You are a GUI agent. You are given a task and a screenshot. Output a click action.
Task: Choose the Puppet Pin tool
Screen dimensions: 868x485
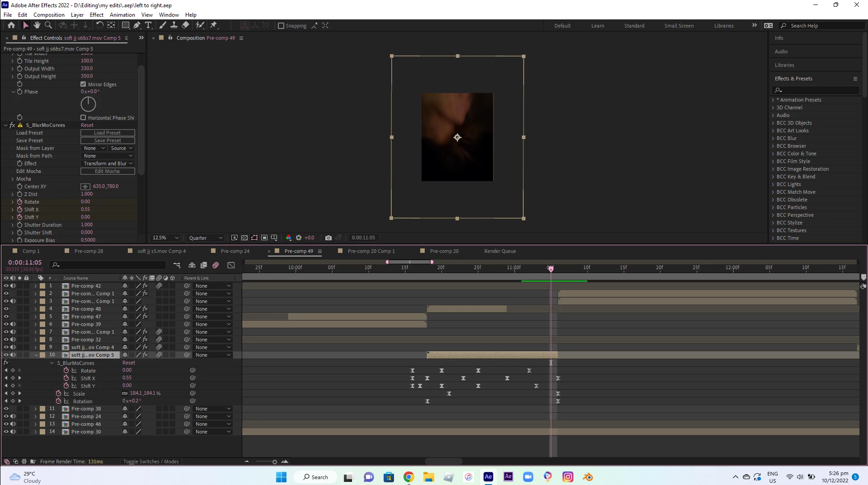click(x=214, y=25)
